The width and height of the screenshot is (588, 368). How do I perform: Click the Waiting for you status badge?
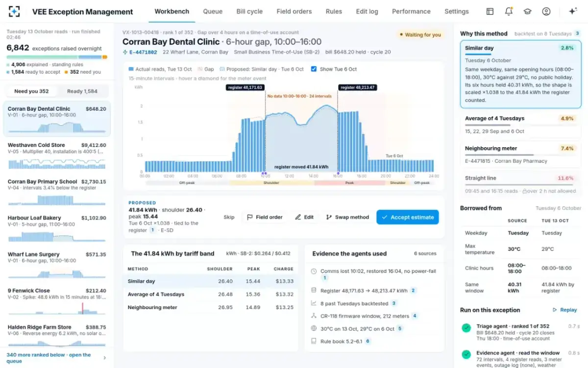pos(420,35)
